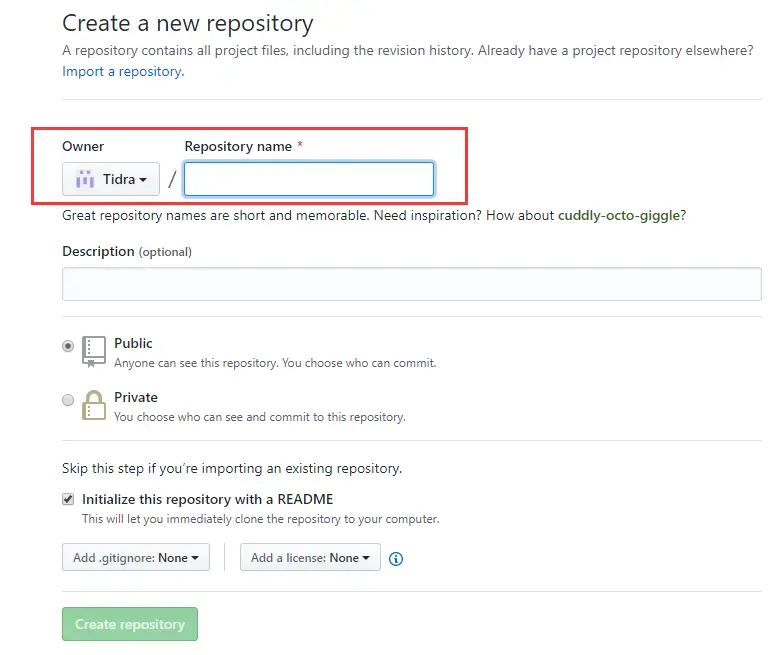Image resolution: width=781 pixels, height=655 pixels.
Task: Click the license info icon
Action: 396,559
